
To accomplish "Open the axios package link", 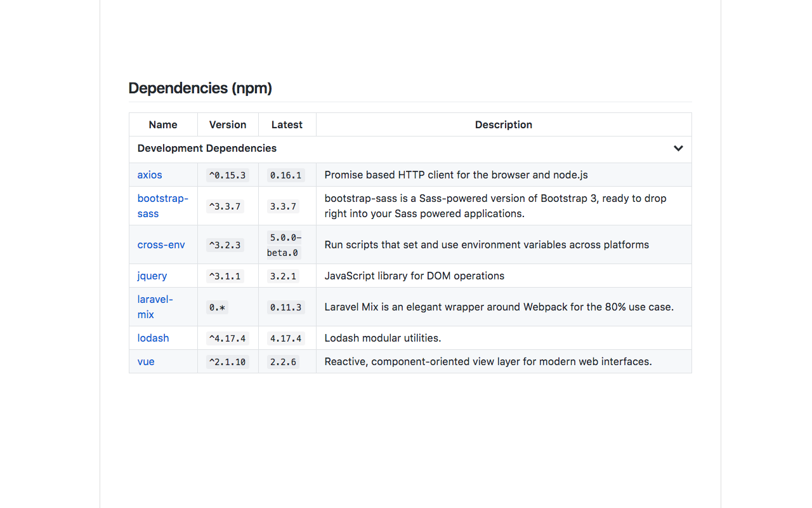I will (150, 175).
